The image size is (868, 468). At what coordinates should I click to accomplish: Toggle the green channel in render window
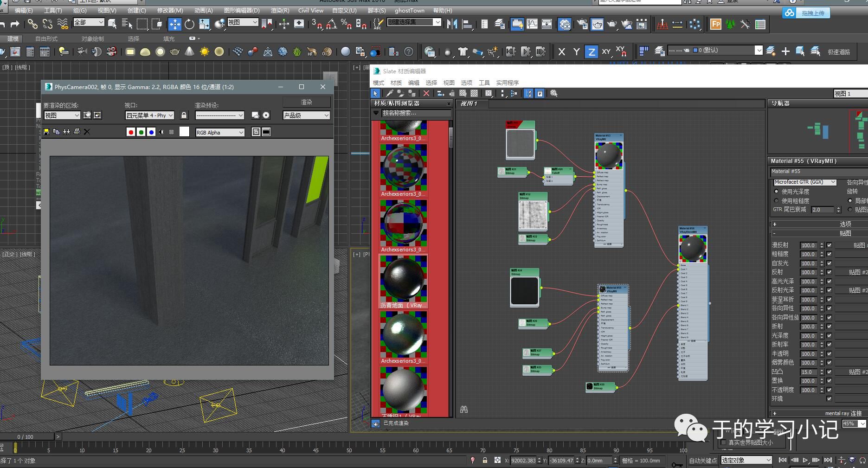click(x=141, y=132)
